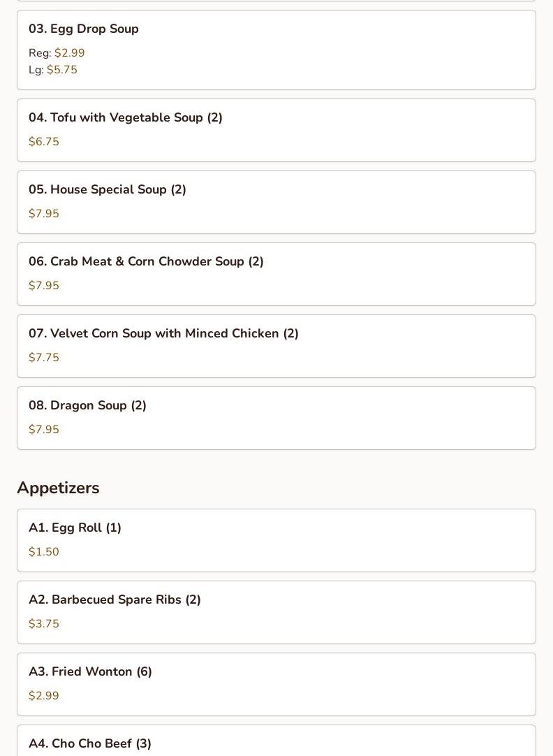553x756 pixels.
Task: Select A1. Egg Roll item
Action: pyautogui.click(x=276, y=540)
